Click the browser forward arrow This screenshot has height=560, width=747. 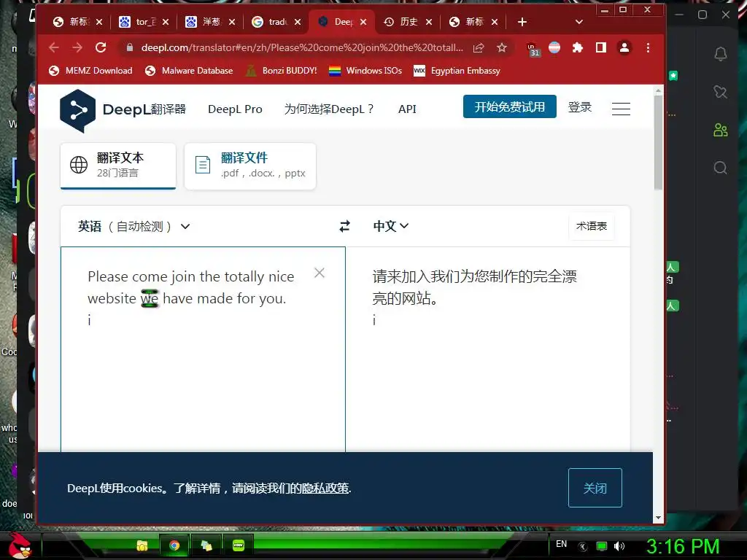click(77, 47)
